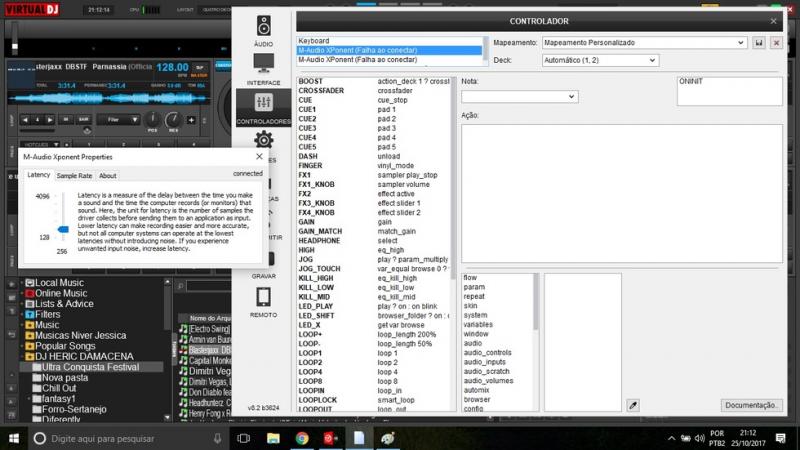Screen dimensions: 800x450
Task: Select the Filters tree item
Action: point(47,314)
